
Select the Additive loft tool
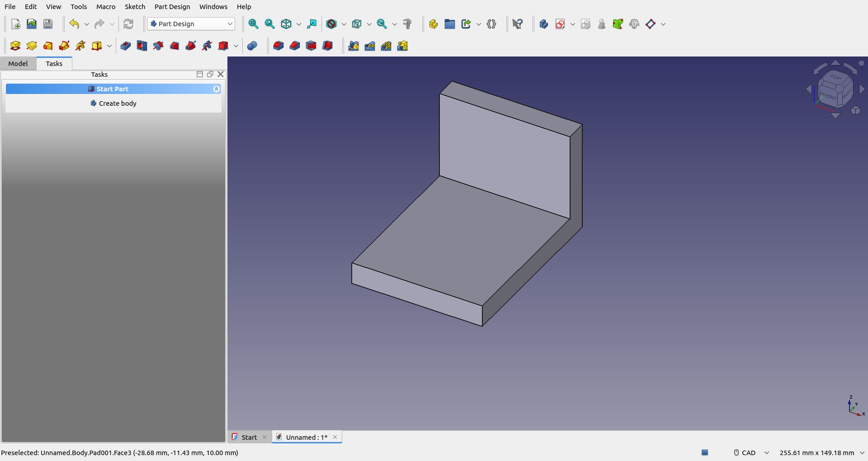[x=48, y=46]
